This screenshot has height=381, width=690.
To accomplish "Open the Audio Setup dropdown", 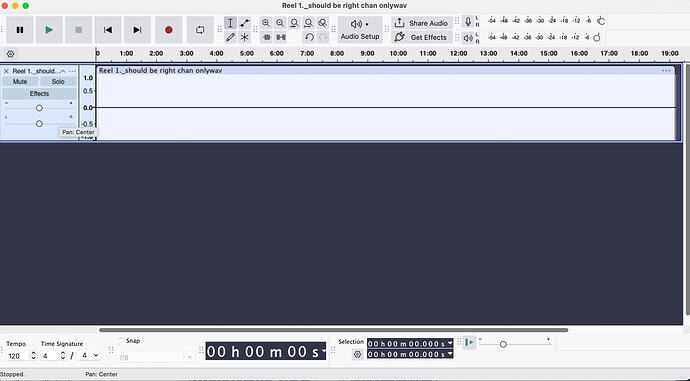I will pos(360,30).
